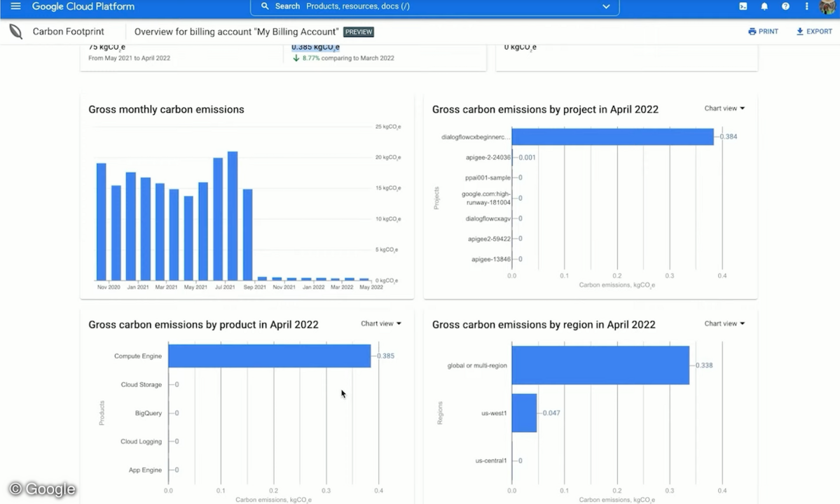Expand the search bar dropdown chevron
Image resolution: width=840 pixels, height=504 pixels.
pyautogui.click(x=606, y=6)
